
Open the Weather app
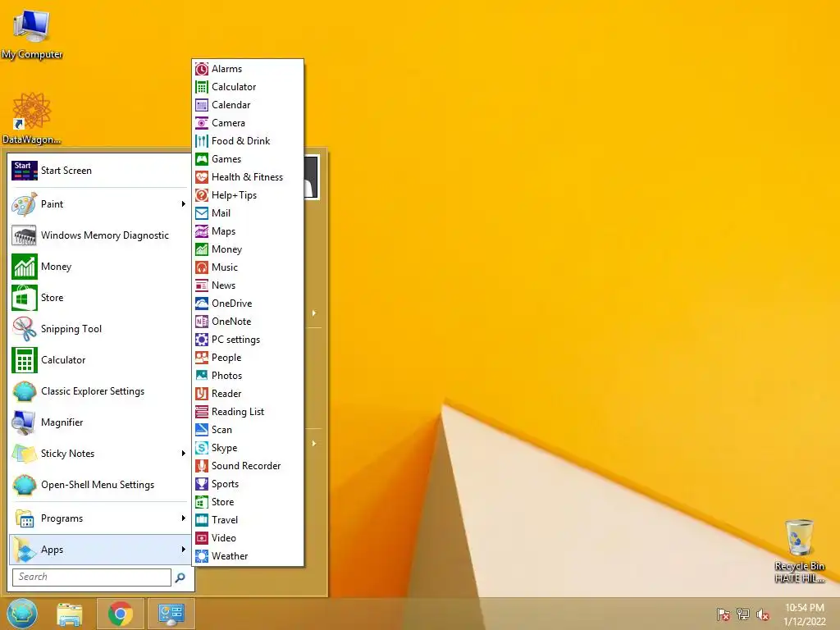point(248,555)
